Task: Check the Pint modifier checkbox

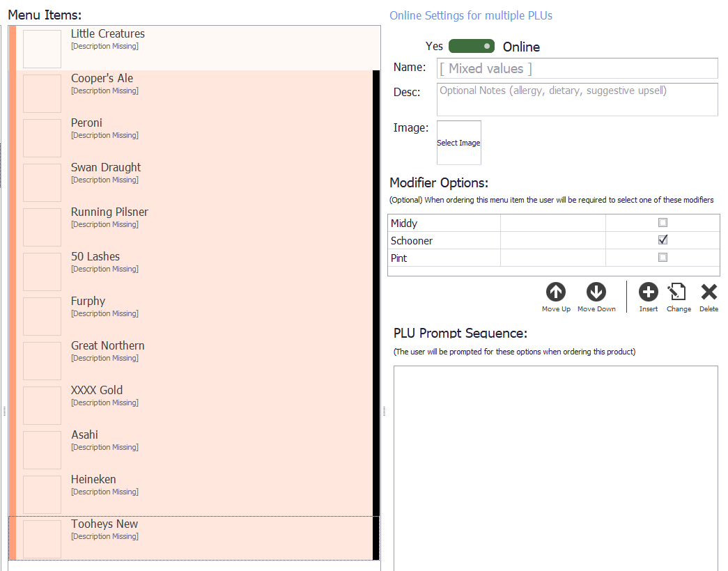Action: coord(663,257)
